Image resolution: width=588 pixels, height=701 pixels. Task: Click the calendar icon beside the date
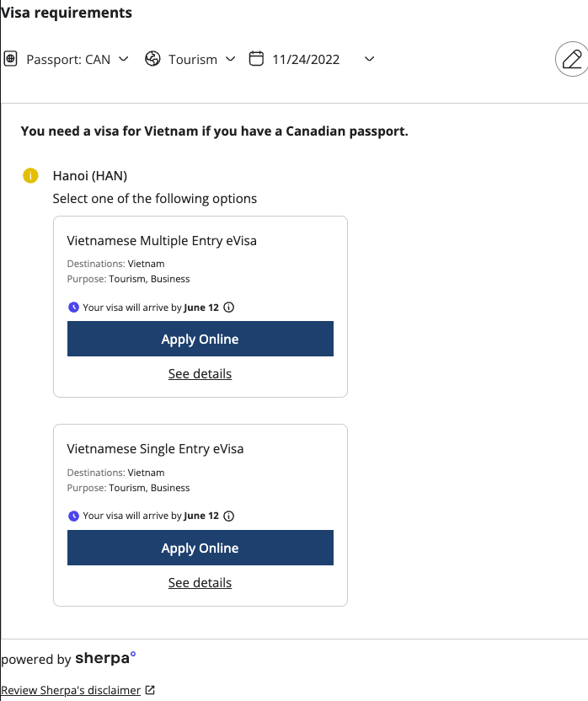[x=256, y=59]
